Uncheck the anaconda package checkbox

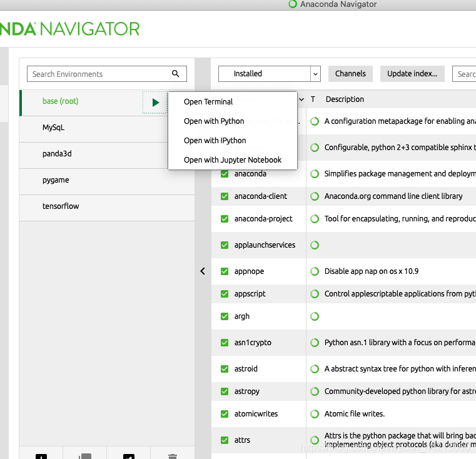[x=225, y=174]
